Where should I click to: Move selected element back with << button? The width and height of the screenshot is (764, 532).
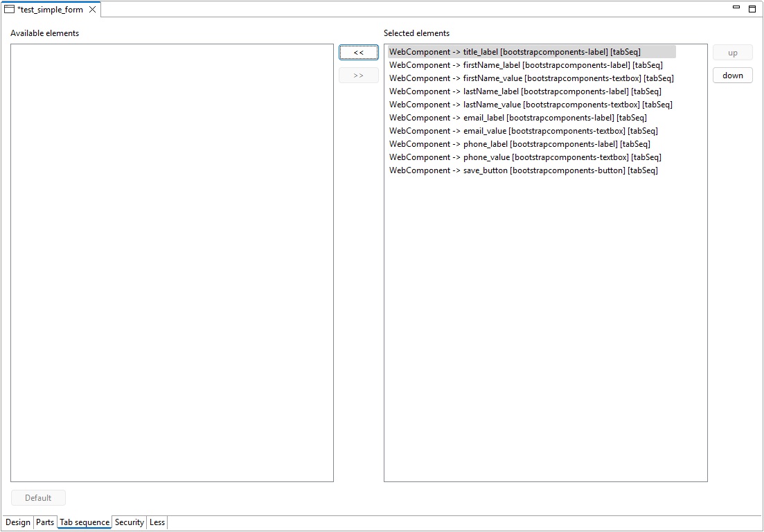point(359,53)
